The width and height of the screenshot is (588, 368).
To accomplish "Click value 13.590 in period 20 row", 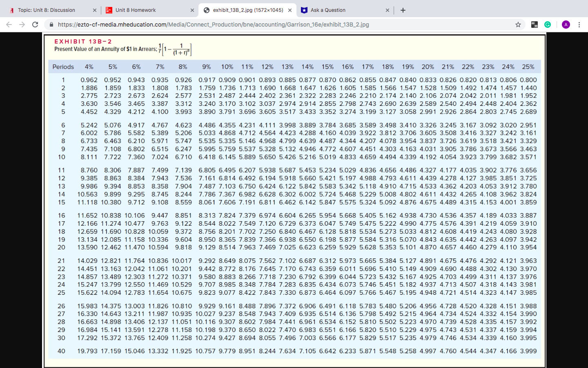I will point(87,247).
